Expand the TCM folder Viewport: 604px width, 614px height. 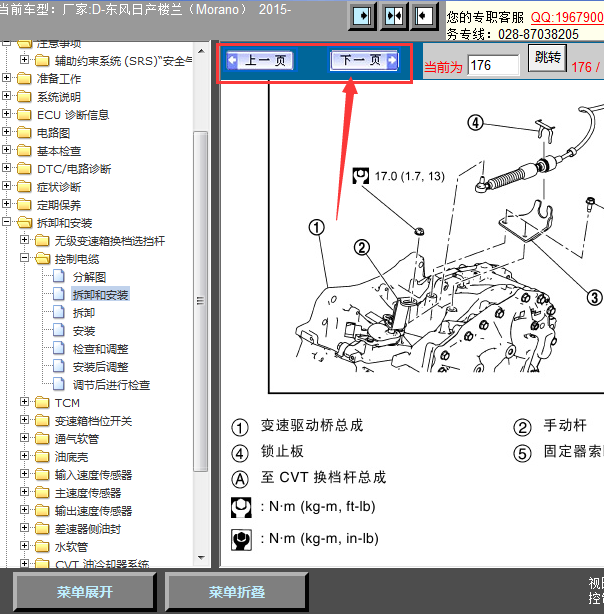24,402
